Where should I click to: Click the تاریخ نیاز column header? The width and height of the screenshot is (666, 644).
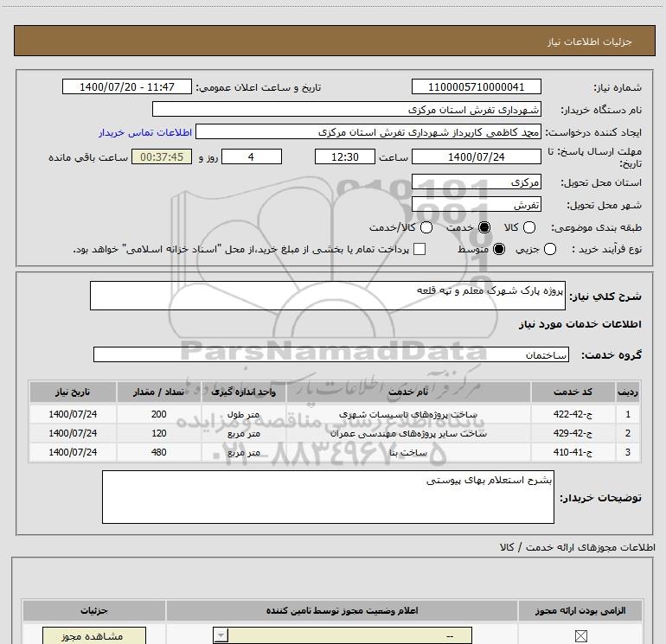[x=73, y=392]
